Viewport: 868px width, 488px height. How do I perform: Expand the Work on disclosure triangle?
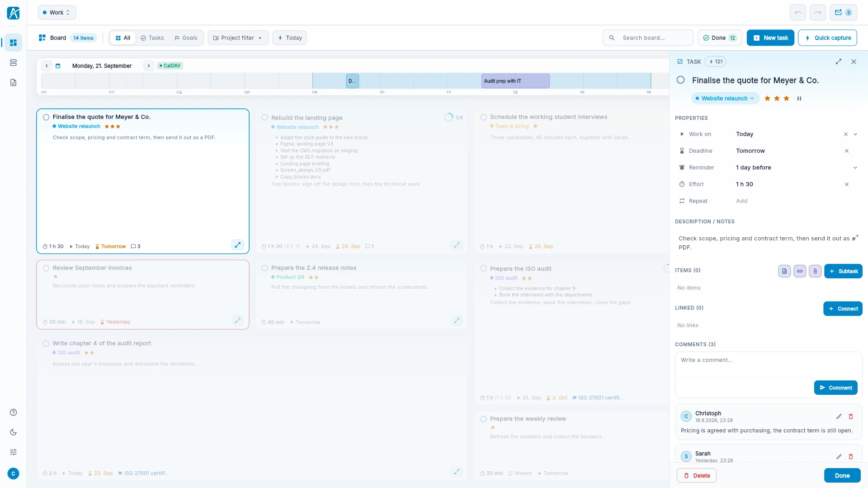click(682, 134)
